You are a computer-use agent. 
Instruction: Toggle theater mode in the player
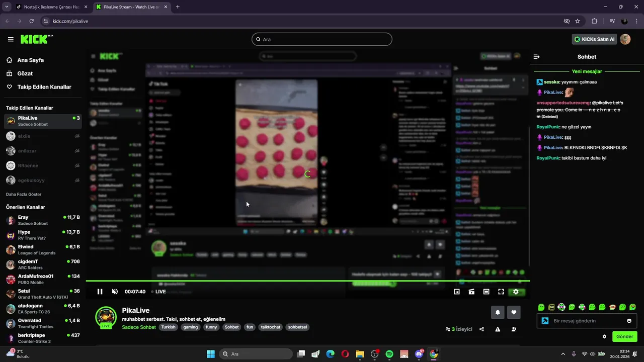point(486,292)
